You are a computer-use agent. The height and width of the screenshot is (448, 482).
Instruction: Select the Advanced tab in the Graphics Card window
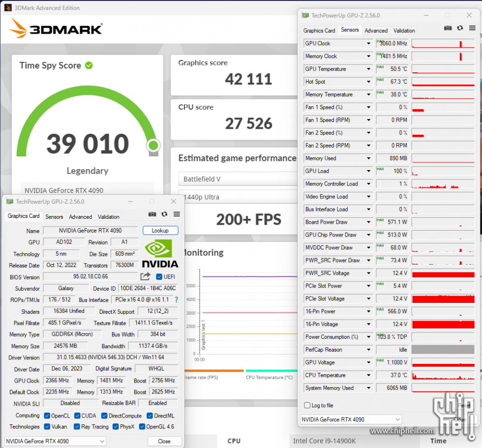(x=80, y=217)
